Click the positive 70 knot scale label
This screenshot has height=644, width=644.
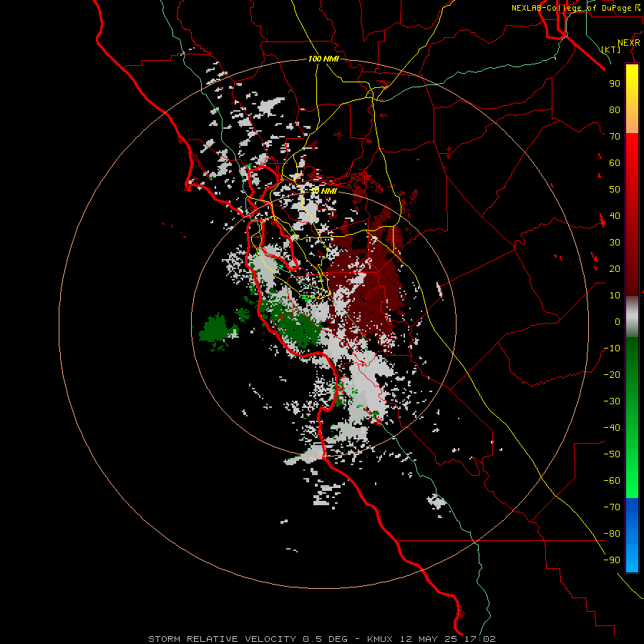(615, 137)
